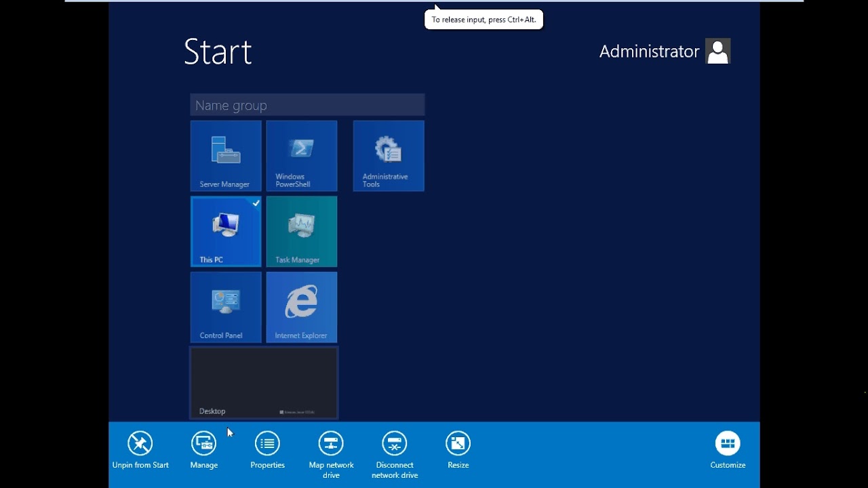
Task: Select Disconnect network drive command
Action: (x=395, y=455)
